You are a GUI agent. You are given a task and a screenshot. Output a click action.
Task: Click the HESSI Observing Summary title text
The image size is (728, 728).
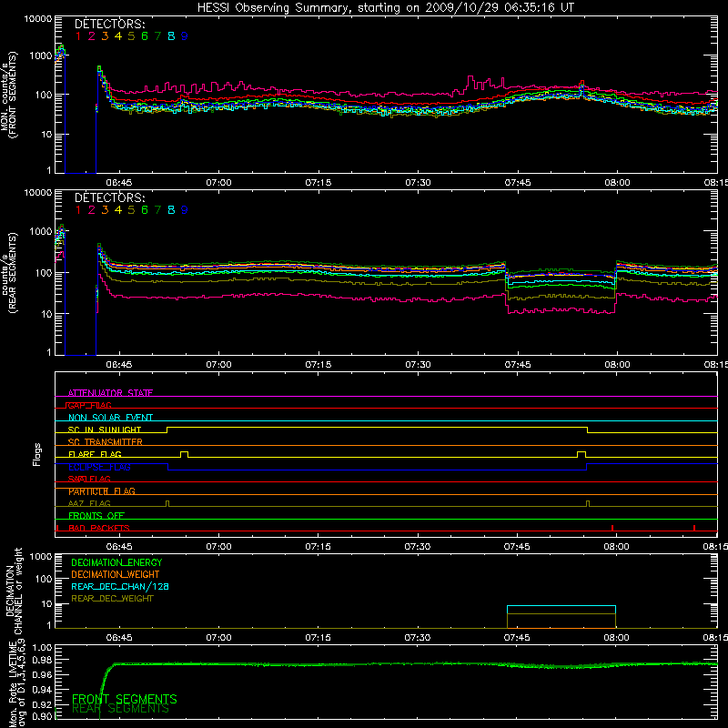pyautogui.click(x=385, y=8)
